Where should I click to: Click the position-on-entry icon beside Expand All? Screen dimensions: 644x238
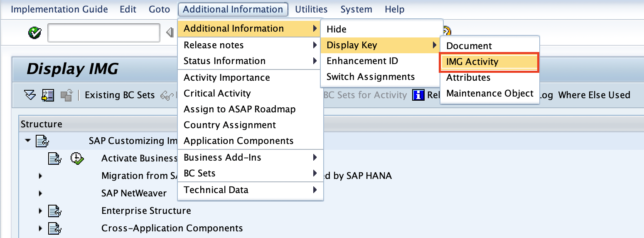[48, 95]
